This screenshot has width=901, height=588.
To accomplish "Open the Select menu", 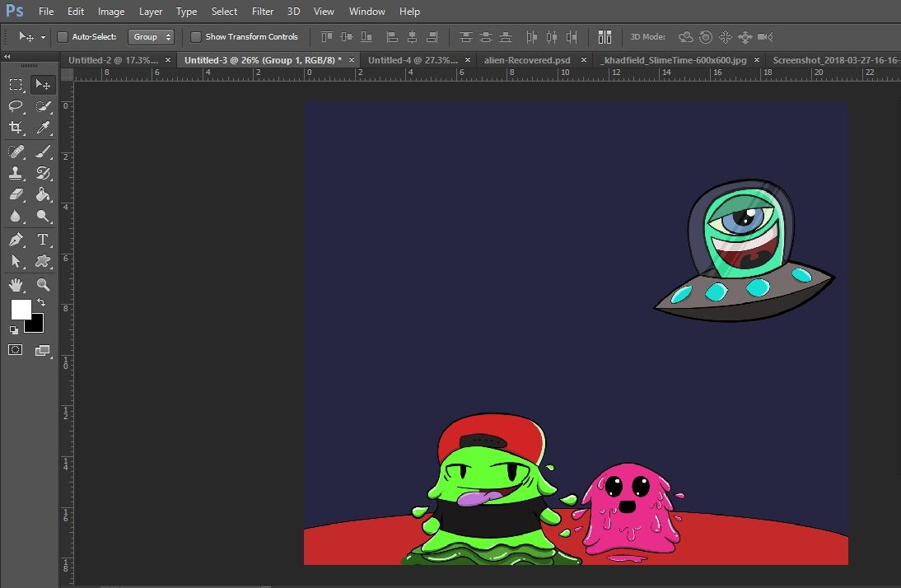I will [224, 12].
